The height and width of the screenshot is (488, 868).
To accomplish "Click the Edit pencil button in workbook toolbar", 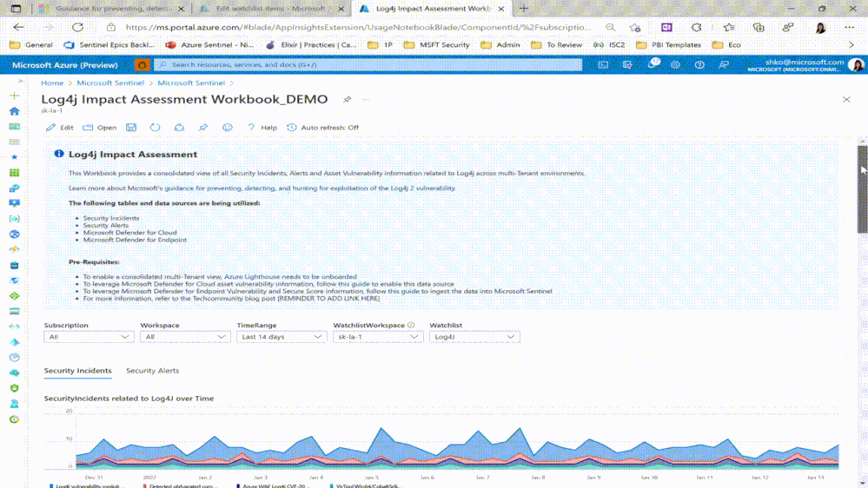I will tap(59, 128).
